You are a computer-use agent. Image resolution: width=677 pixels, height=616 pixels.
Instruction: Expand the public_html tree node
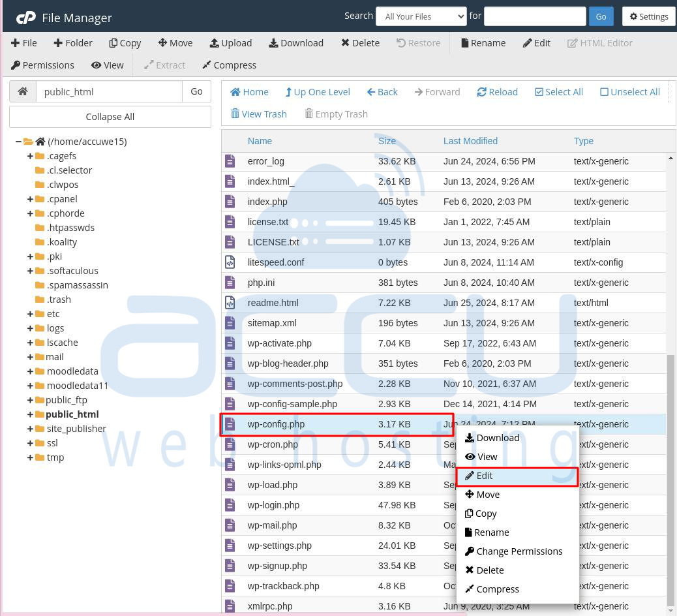pos(30,415)
